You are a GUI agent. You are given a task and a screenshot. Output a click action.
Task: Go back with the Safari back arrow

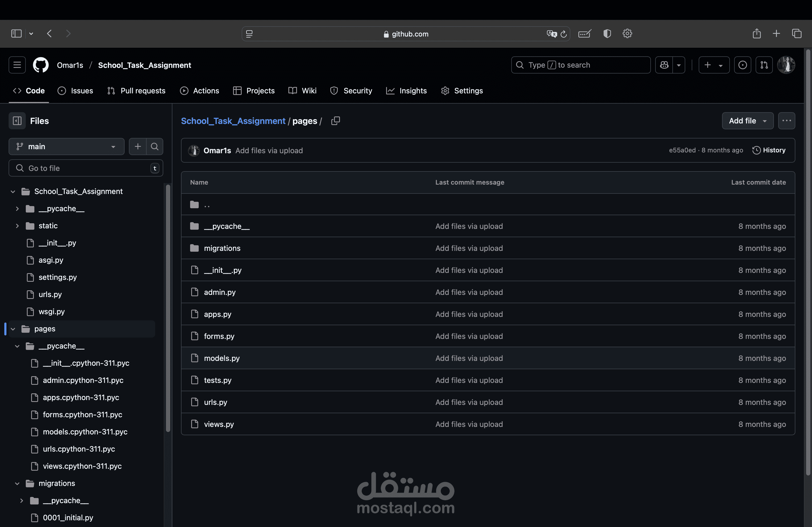tap(49, 33)
